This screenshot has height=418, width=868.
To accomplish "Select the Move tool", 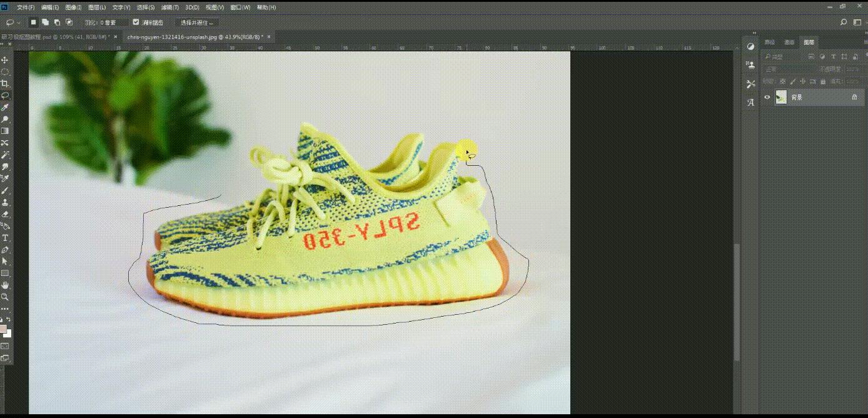I will (5, 60).
